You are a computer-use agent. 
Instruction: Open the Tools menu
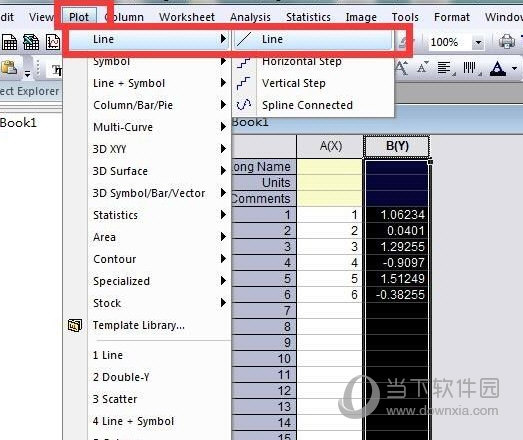405,17
